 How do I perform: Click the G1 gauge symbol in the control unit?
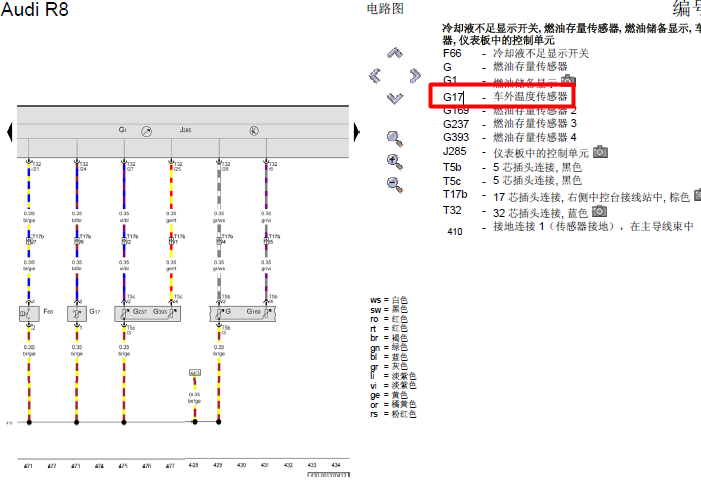click(x=146, y=131)
